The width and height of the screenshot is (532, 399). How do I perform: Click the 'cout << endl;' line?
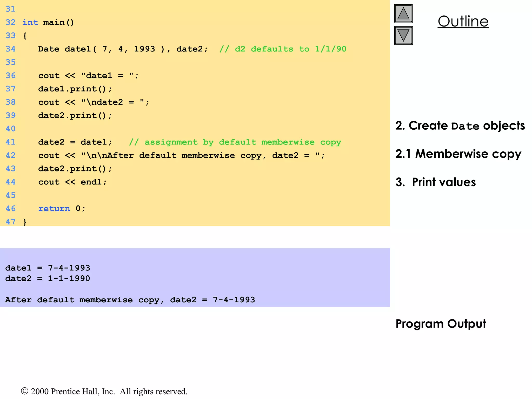(x=72, y=182)
